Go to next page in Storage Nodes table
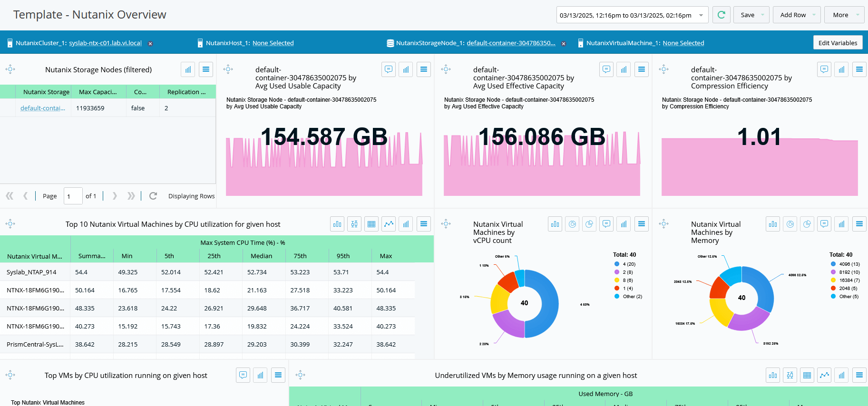Screen dimensions: 868x406 [x=115, y=196]
